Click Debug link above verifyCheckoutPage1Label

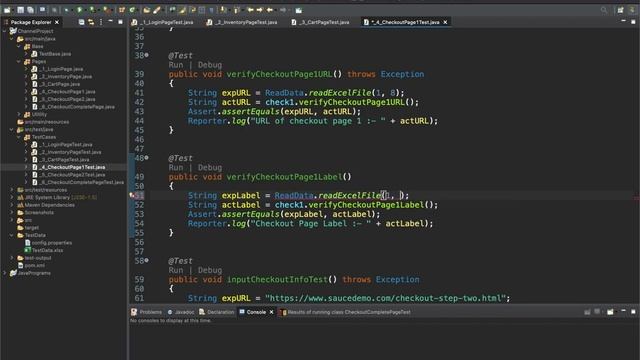tap(210, 167)
